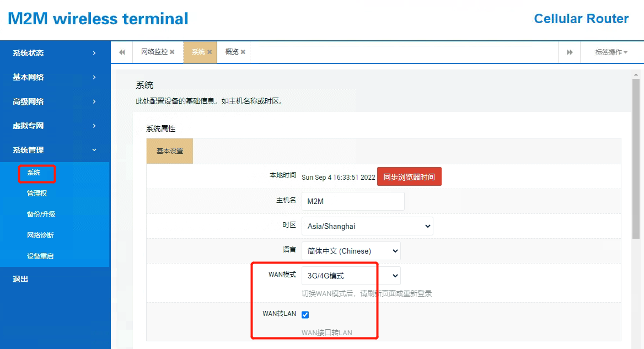644x349 pixels.
Task: Close the 概览 tab
Action: coord(243,52)
